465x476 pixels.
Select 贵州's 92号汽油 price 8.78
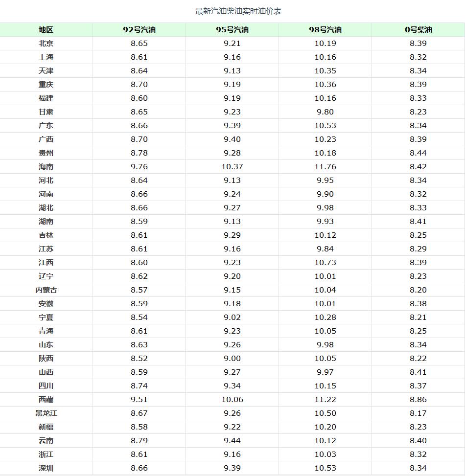tap(139, 153)
